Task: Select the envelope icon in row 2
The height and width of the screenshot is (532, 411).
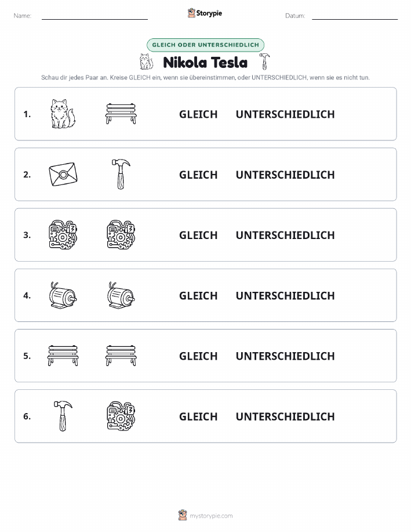Action: point(63,175)
